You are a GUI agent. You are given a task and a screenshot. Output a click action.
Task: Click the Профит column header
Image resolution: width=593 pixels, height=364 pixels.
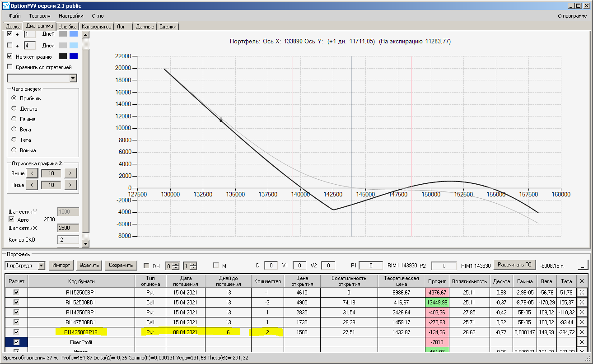(437, 281)
